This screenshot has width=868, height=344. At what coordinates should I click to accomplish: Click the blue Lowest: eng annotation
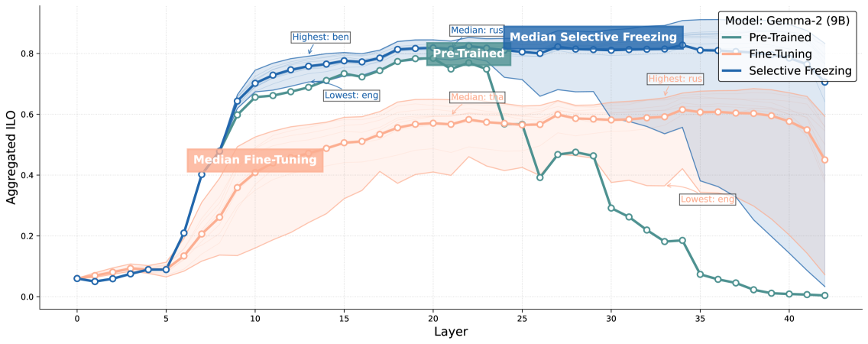pyautogui.click(x=351, y=96)
